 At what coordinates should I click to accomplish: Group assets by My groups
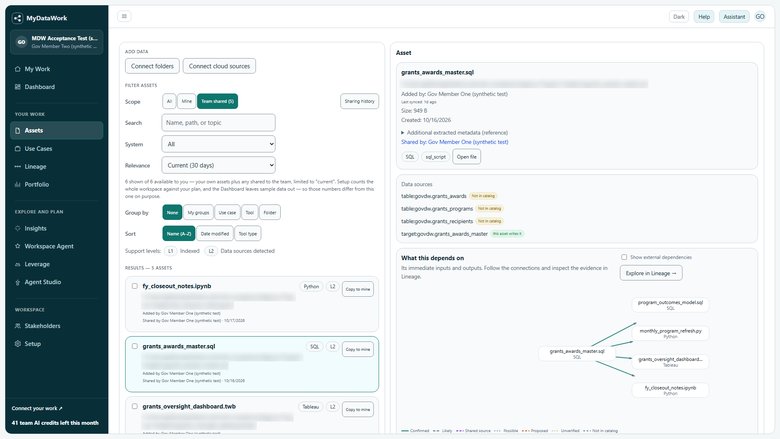(198, 212)
